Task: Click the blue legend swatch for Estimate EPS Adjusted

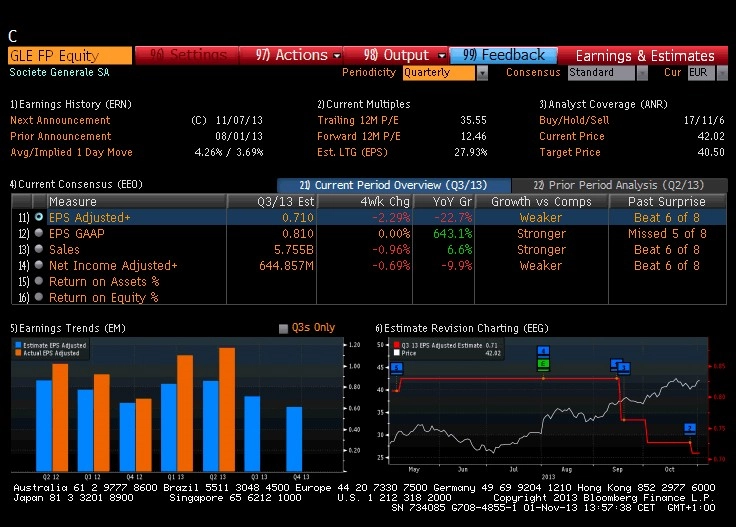Action: coord(18,345)
